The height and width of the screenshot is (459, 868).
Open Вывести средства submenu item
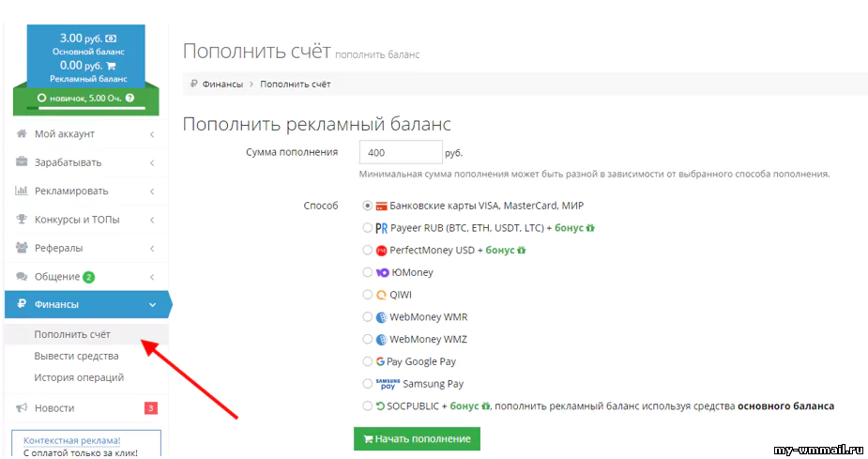coord(76,356)
